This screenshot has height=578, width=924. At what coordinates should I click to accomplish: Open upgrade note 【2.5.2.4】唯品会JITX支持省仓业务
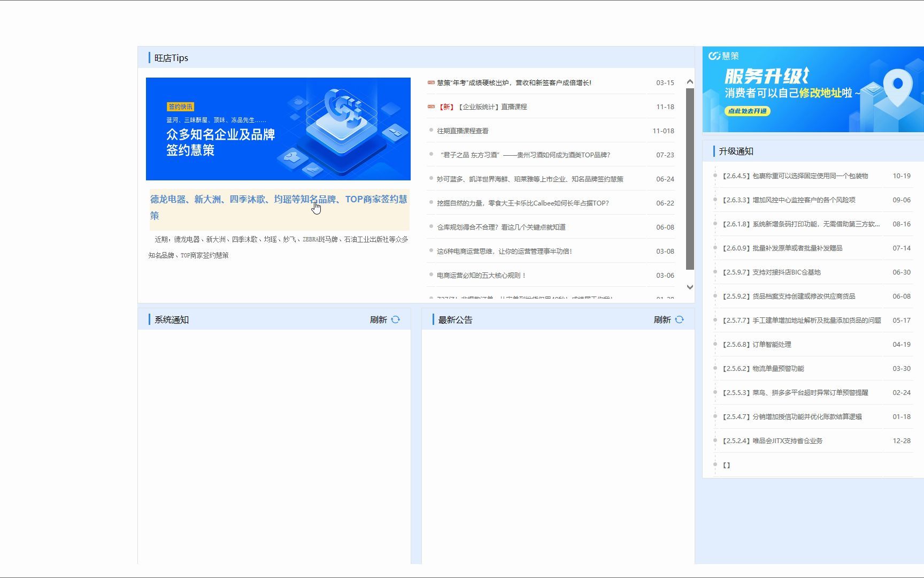772,440
